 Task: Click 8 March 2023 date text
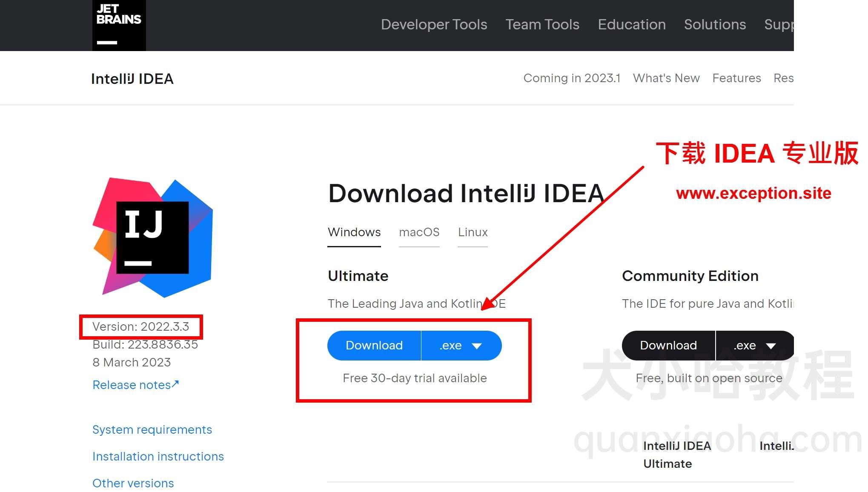coord(132,363)
